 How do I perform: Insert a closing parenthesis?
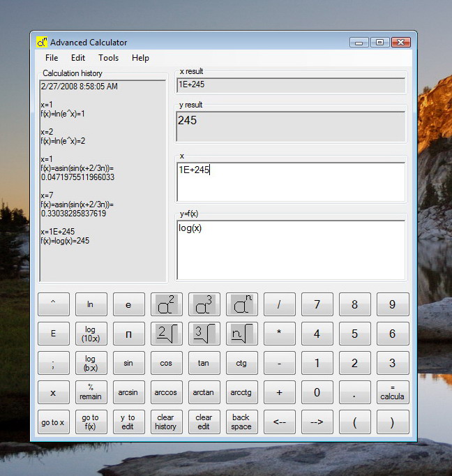click(393, 422)
